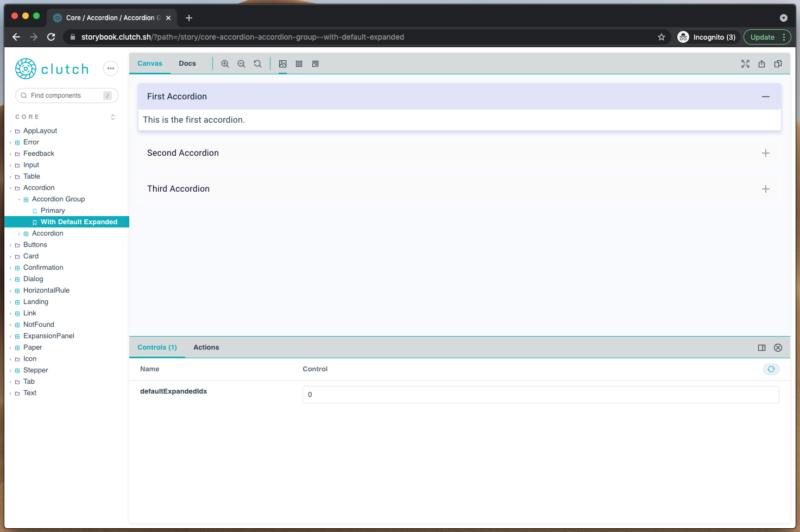
Task: Focus the Find components search box
Action: click(x=67, y=96)
